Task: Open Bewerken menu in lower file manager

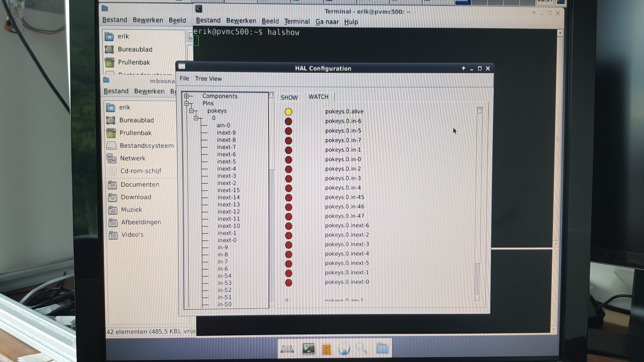Action: (x=149, y=92)
